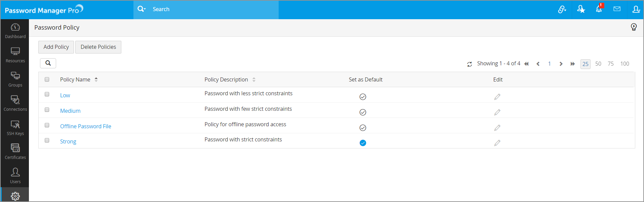Select the Offline Password File checkbox
This screenshot has width=644, height=202.
pos(47,125)
